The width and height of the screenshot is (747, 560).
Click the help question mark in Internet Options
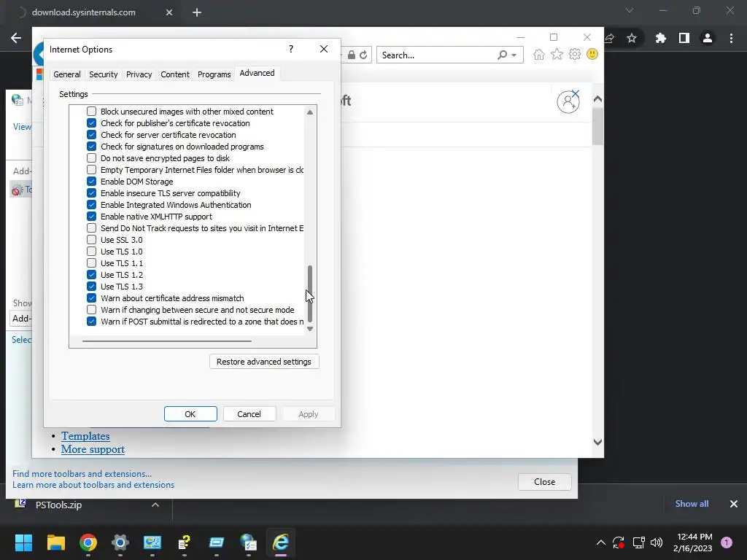[x=291, y=49]
